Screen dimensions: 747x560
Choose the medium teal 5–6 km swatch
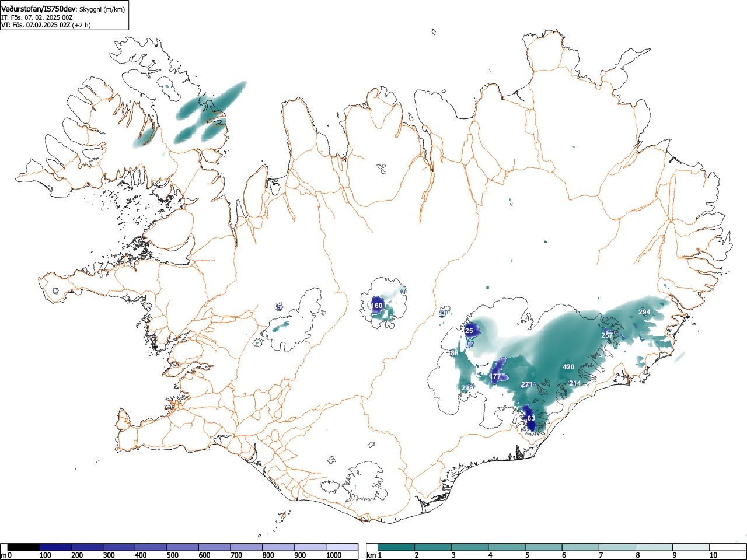[544, 547]
